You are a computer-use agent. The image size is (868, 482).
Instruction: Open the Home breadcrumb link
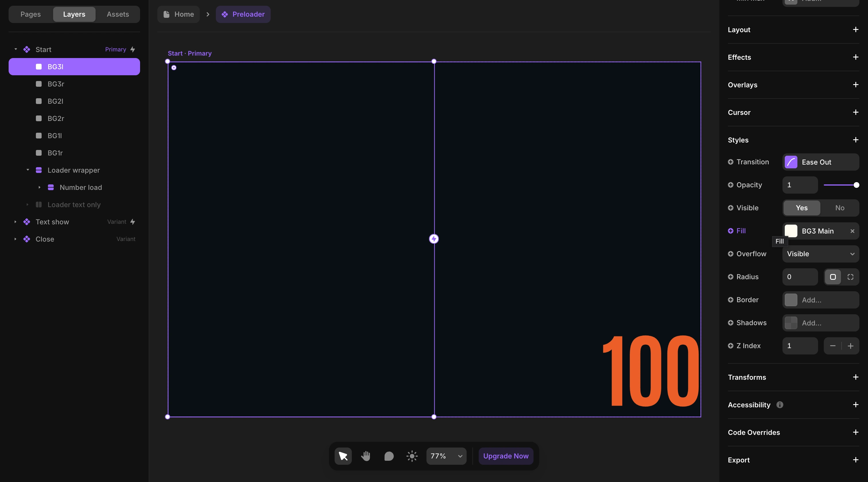tap(178, 14)
